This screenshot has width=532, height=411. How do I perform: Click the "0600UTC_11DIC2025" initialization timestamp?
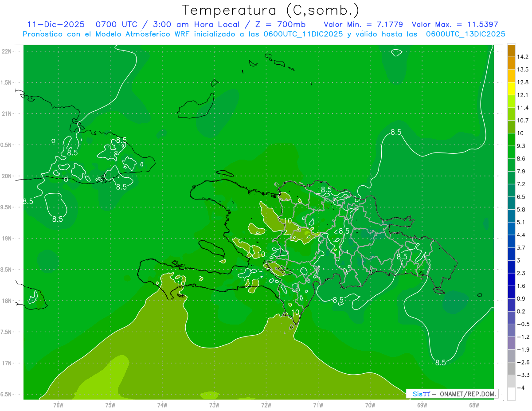(x=303, y=34)
